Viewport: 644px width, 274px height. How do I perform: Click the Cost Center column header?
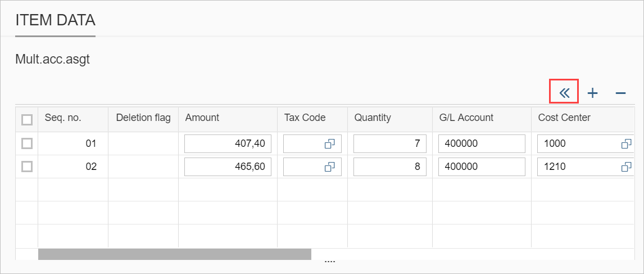[564, 118]
